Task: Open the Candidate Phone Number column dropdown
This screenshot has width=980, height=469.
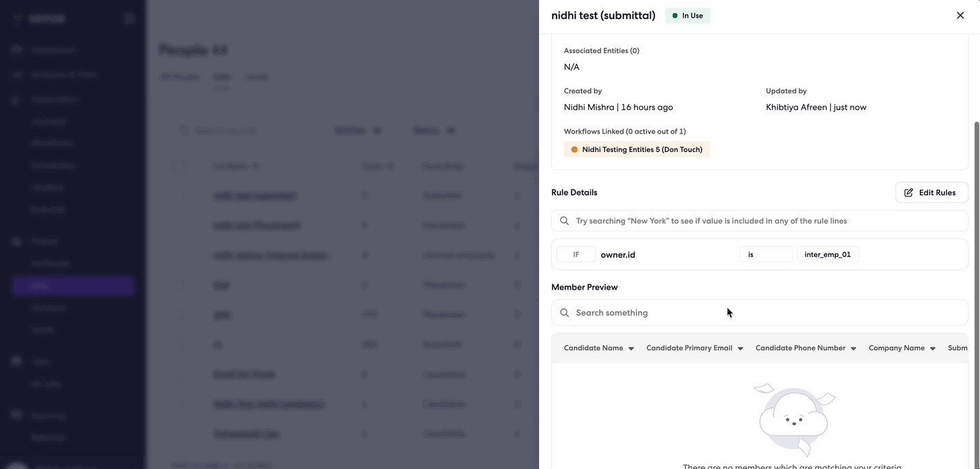Action: pyautogui.click(x=853, y=348)
